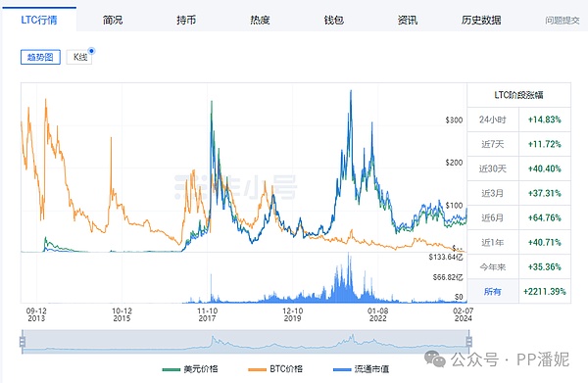Click the $200 axis label

454,163
